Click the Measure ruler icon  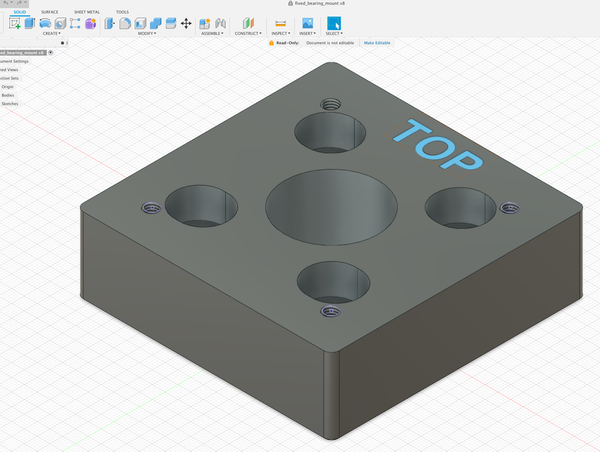[x=280, y=23]
